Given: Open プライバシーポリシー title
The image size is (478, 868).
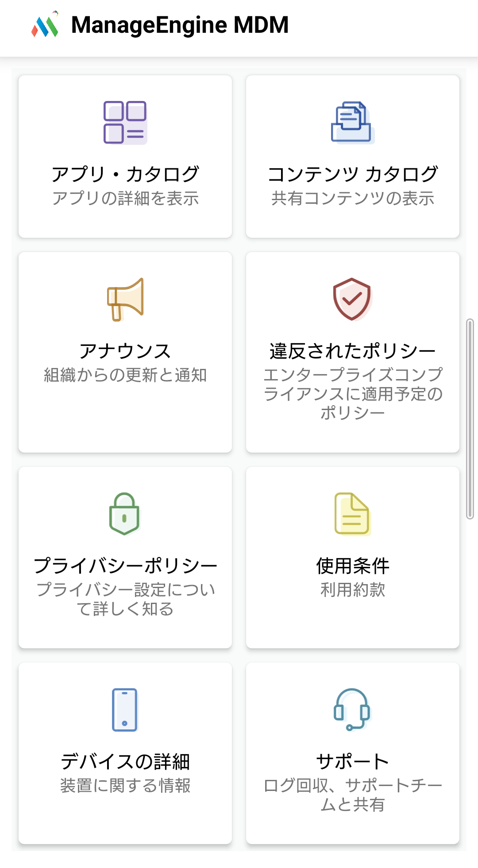Looking at the screenshot, I should tap(125, 566).
